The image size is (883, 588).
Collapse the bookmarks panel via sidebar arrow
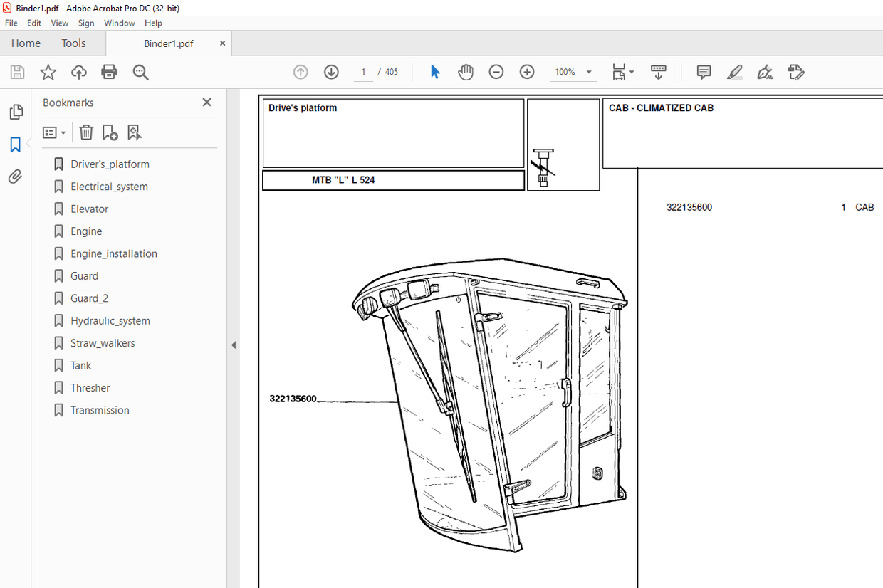coord(233,344)
